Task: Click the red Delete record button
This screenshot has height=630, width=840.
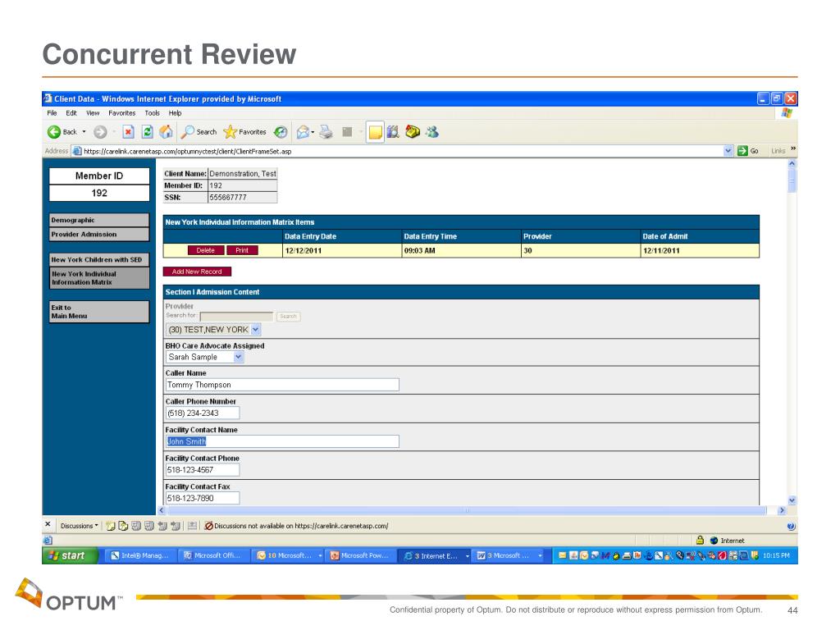Action: [x=205, y=250]
